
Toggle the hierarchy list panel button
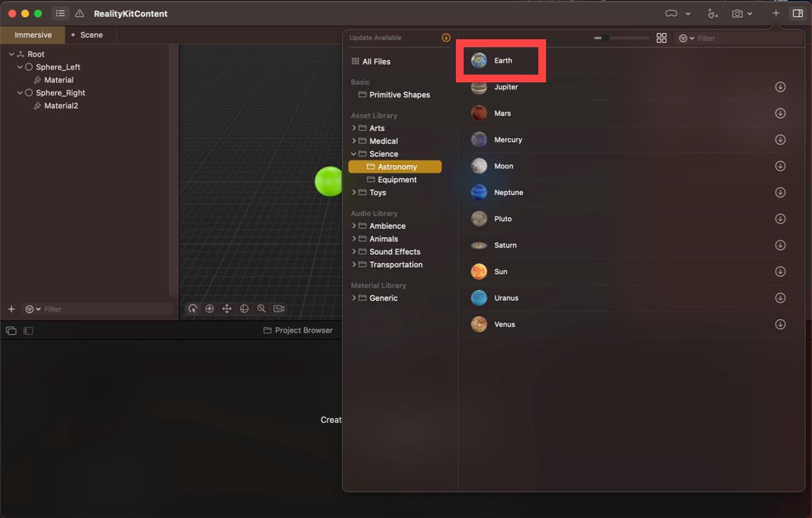coord(60,14)
